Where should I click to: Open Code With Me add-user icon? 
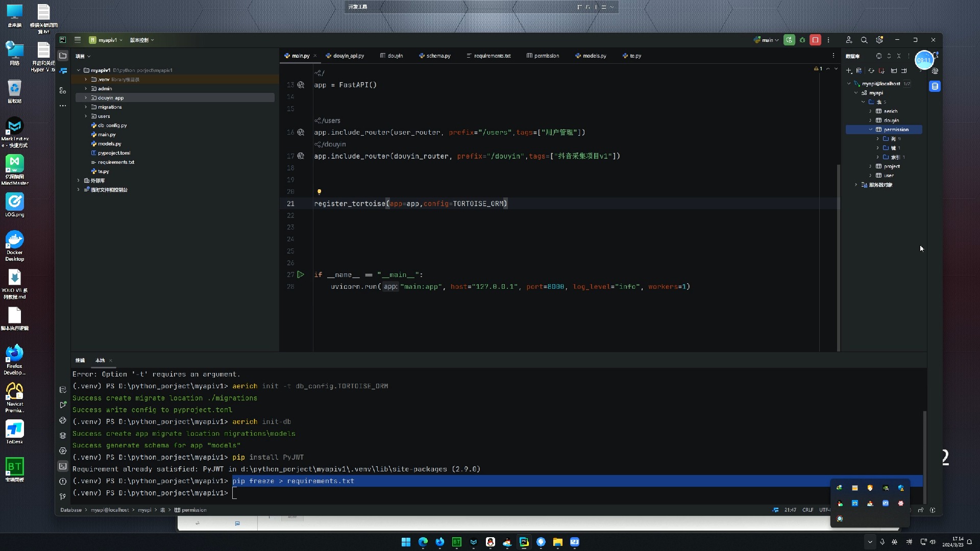tap(849, 40)
